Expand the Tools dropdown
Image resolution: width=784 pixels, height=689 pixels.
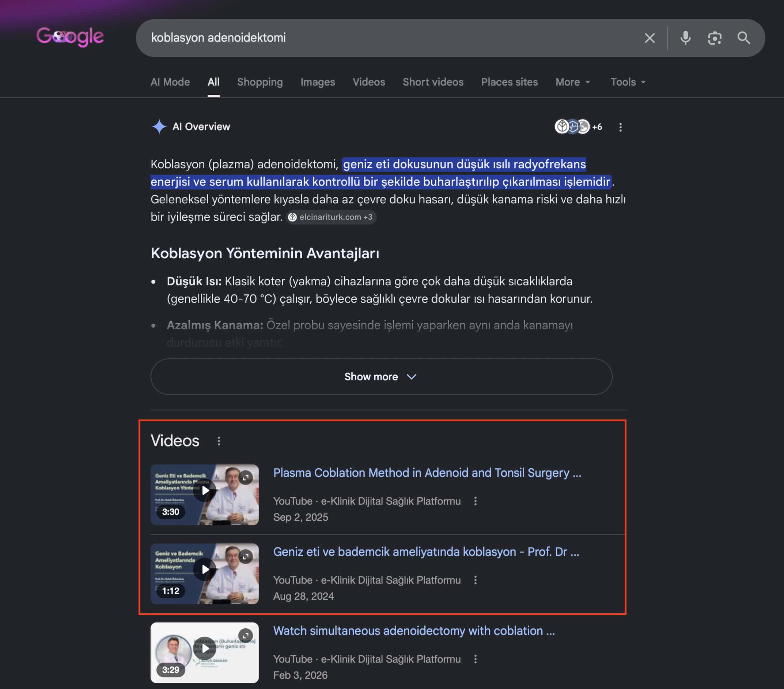[628, 82]
